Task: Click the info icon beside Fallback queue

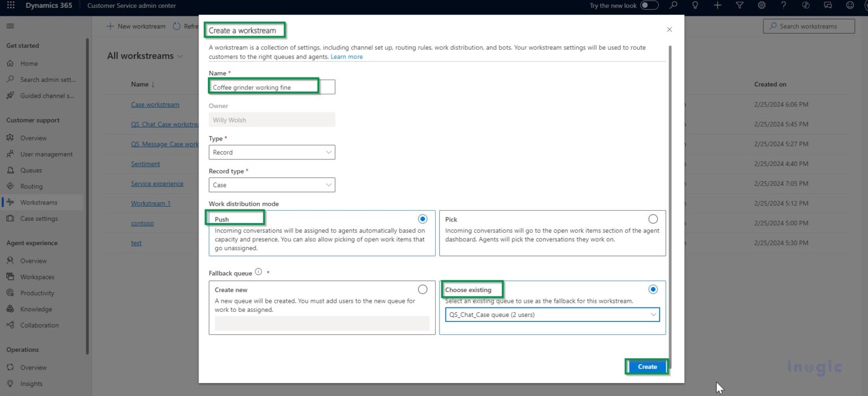Action: click(258, 272)
